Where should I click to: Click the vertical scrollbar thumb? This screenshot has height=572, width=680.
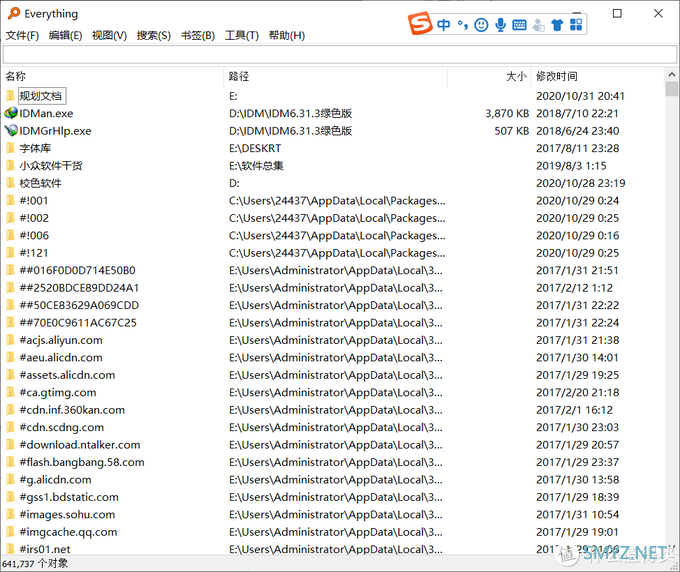(672, 89)
